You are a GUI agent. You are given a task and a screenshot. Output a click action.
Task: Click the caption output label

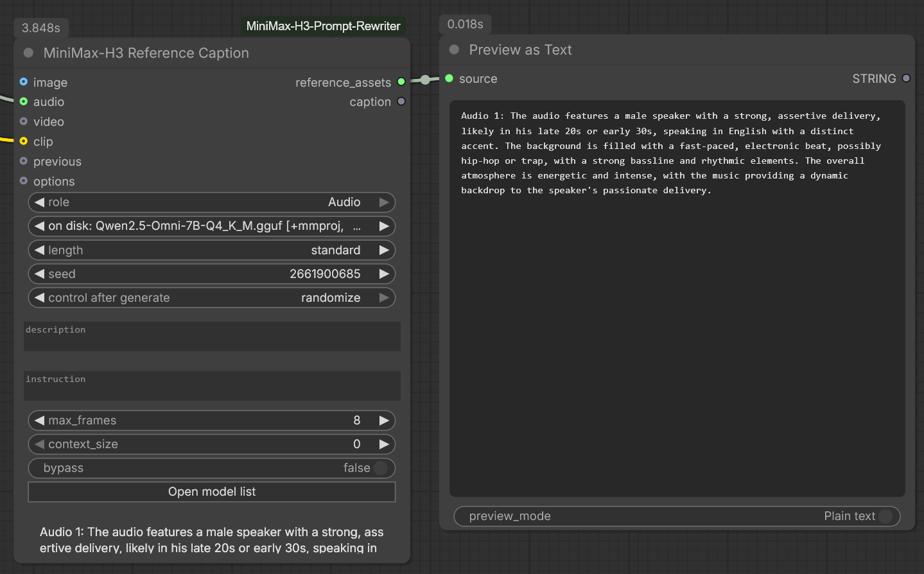[370, 102]
